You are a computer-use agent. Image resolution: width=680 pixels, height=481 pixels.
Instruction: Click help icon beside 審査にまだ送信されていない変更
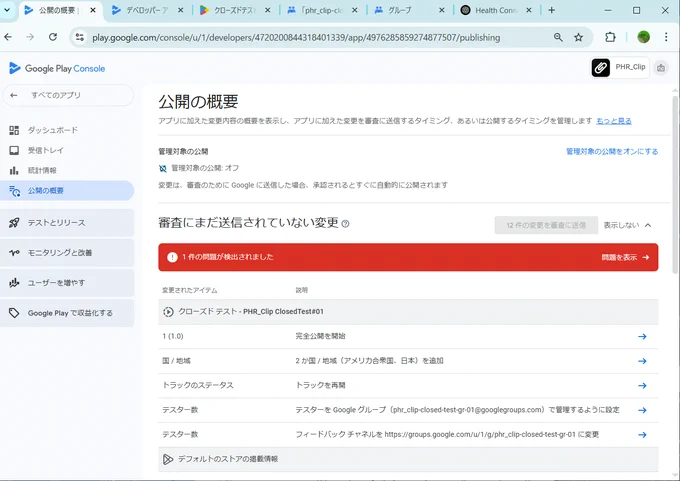[x=345, y=224]
